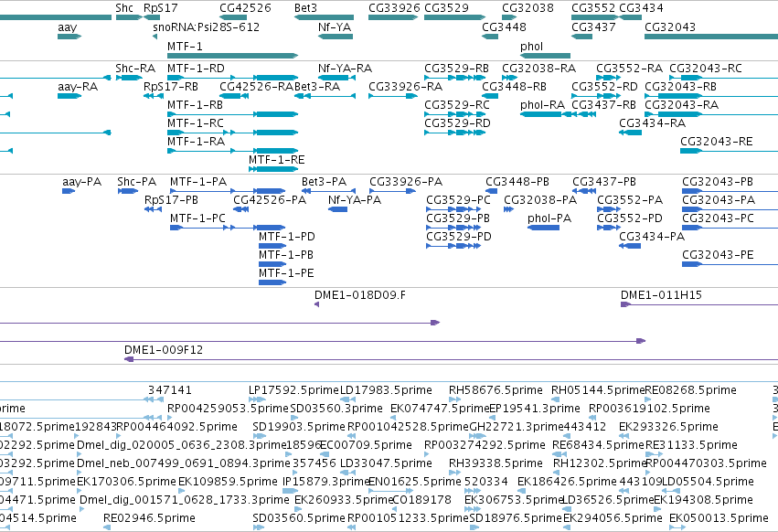
Task: Click the CG3434 gene label
Action: point(641,8)
